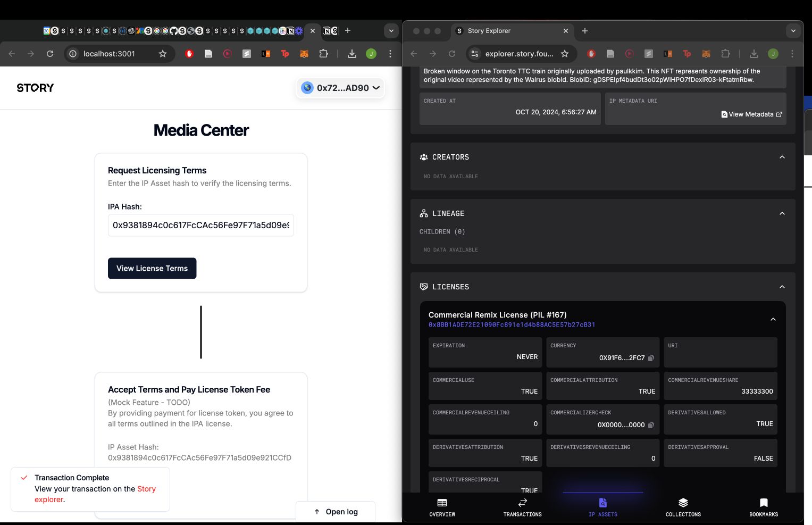Open IP ASSETS in bottom navigation
This screenshot has height=525, width=812.
[603, 507]
